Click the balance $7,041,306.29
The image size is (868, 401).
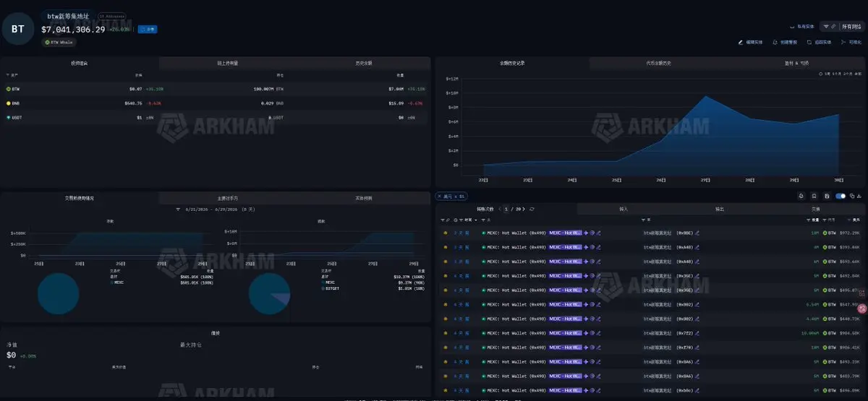[73, 30]
